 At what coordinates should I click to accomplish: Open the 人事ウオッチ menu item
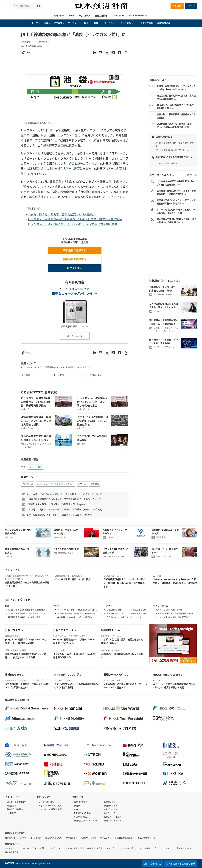118,16
